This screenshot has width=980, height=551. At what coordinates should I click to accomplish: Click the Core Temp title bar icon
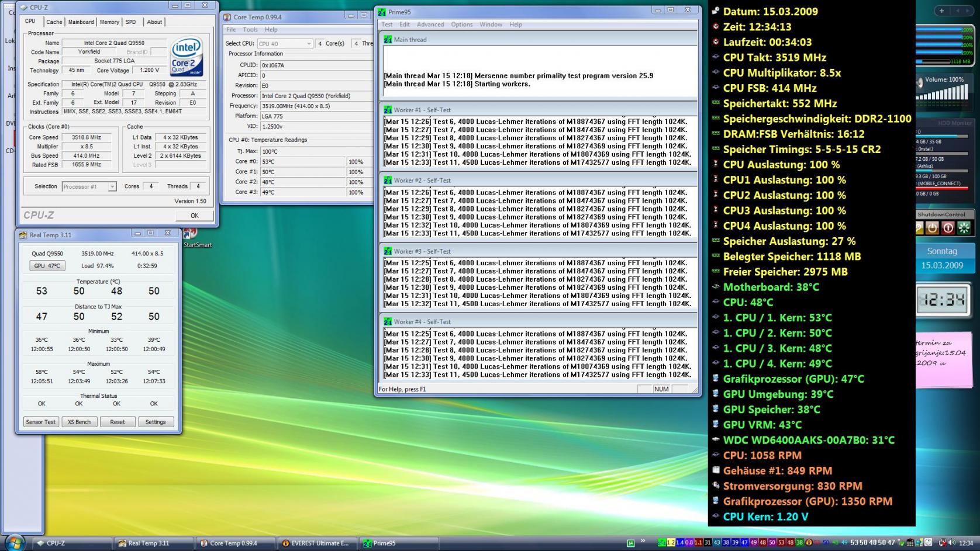tap(227, 18)
